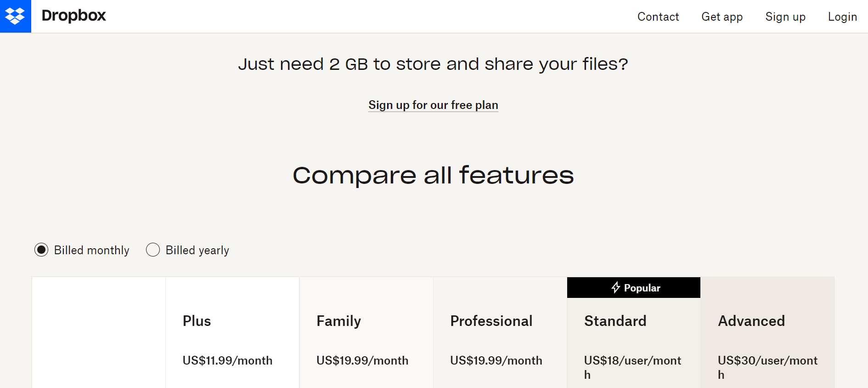Click the Compare all features heading
This screenshot has height=388, width=868.
tap(433, 176)
